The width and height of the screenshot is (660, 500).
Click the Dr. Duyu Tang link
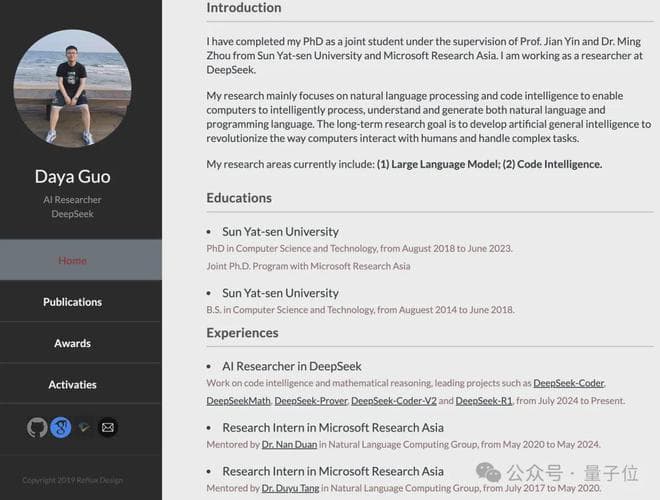click(x=292, y=488)
